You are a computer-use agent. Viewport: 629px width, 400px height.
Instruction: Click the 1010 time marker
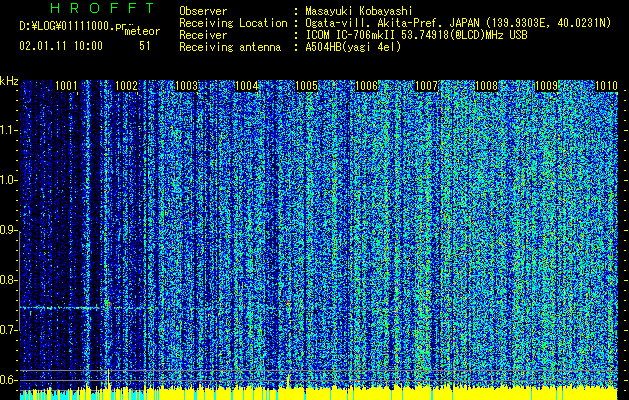[x=606, y=86]
